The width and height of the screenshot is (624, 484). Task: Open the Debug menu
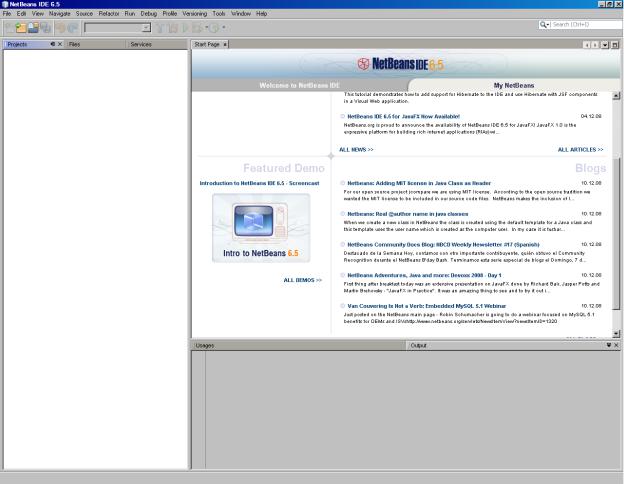[x=149, y=14]
